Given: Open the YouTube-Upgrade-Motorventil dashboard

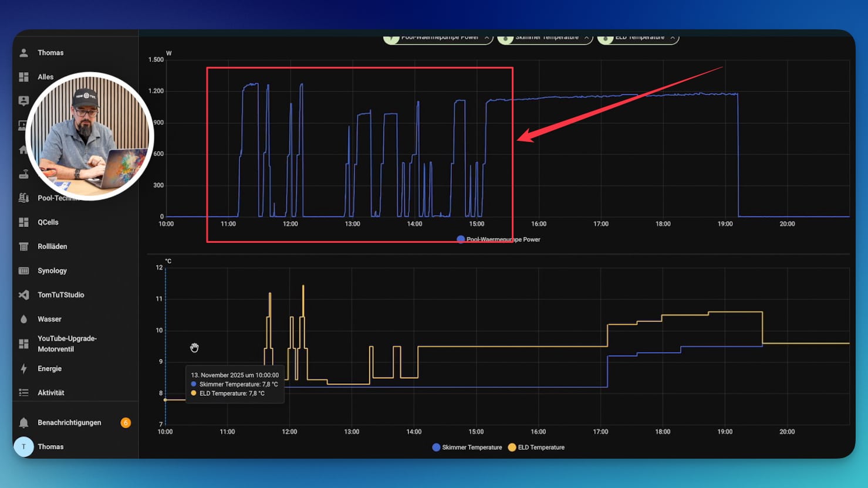Looking at the screenshot, I should (67, 344).
